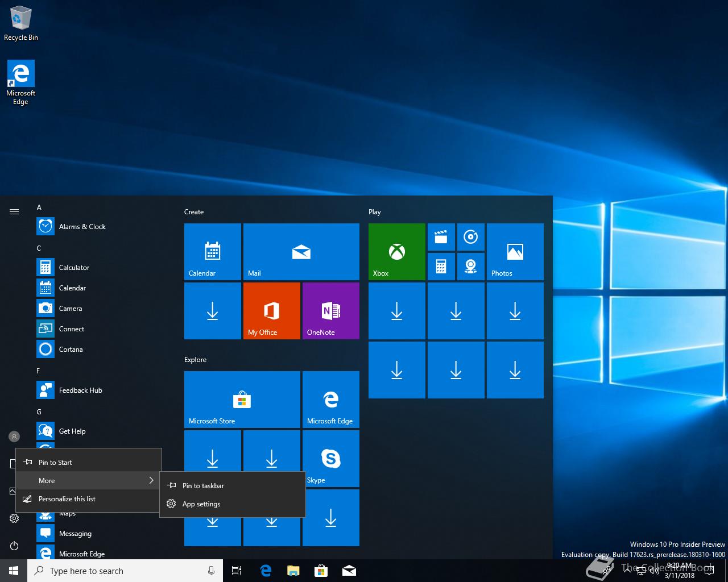Open the Movies & TV small tile

pyautogui.click(x=441, y=237)
